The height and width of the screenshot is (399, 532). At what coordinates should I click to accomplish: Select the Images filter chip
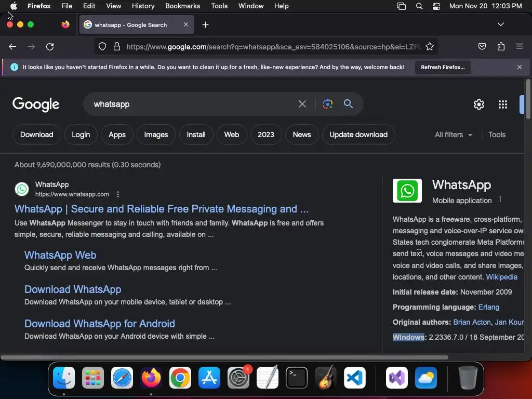(156, 135)
